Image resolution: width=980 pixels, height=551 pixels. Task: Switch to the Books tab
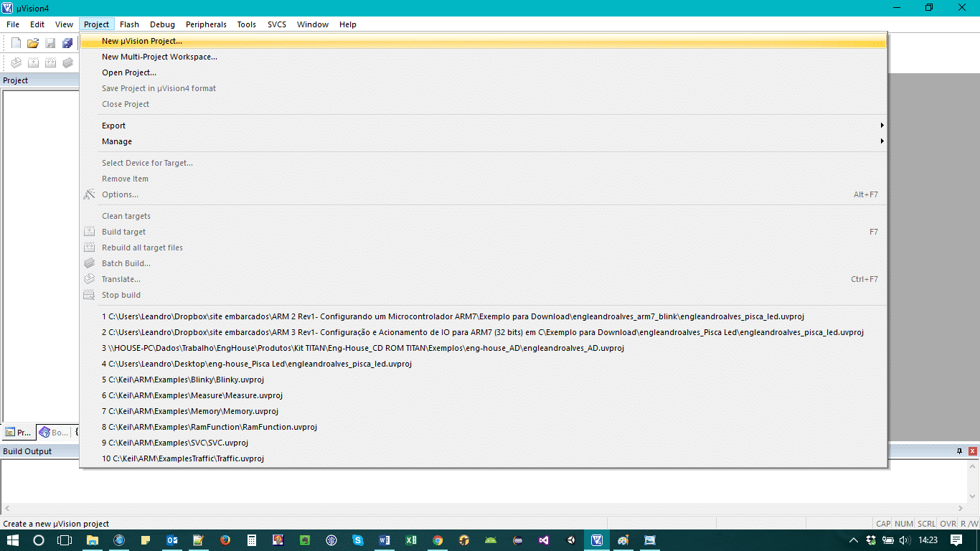(x=55, y=433)
